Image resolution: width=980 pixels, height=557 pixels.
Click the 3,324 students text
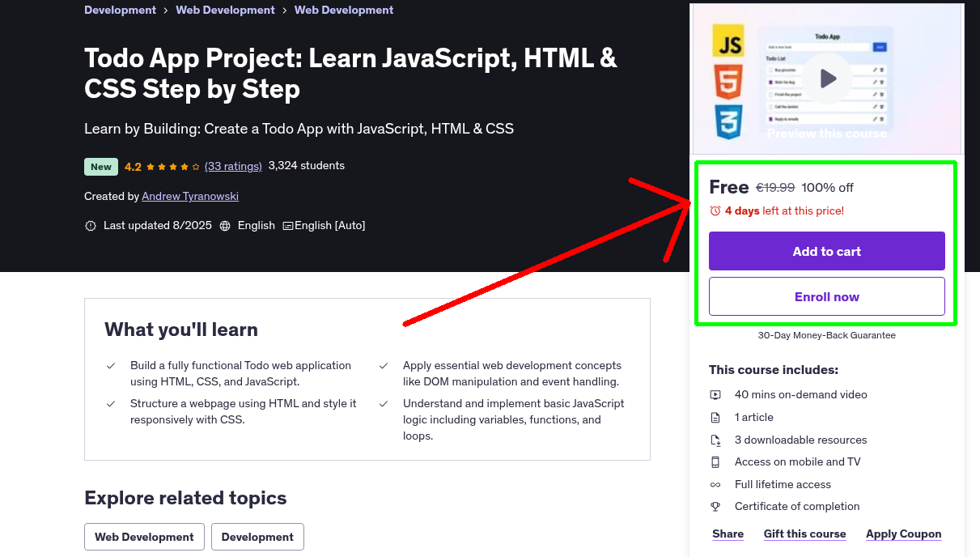(x=307, y=166)
